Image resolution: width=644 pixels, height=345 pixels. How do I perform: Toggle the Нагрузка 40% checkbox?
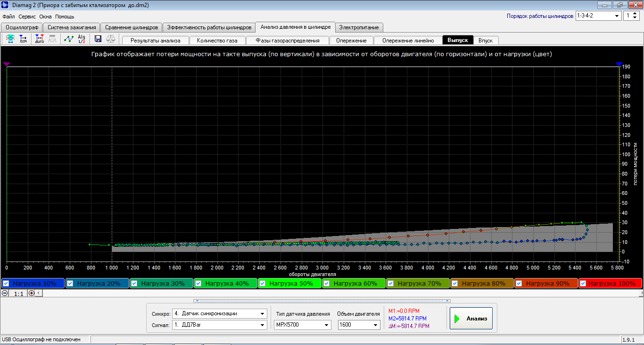click(x=198, y=284)
